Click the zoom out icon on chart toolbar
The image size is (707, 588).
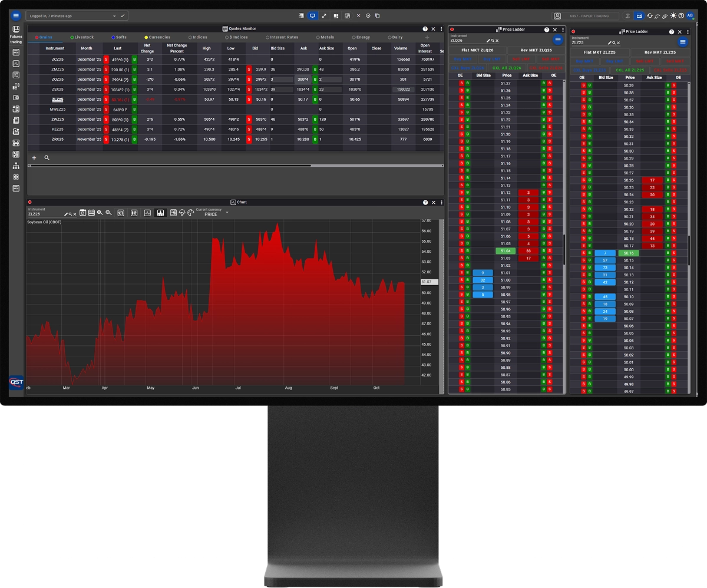109,213
